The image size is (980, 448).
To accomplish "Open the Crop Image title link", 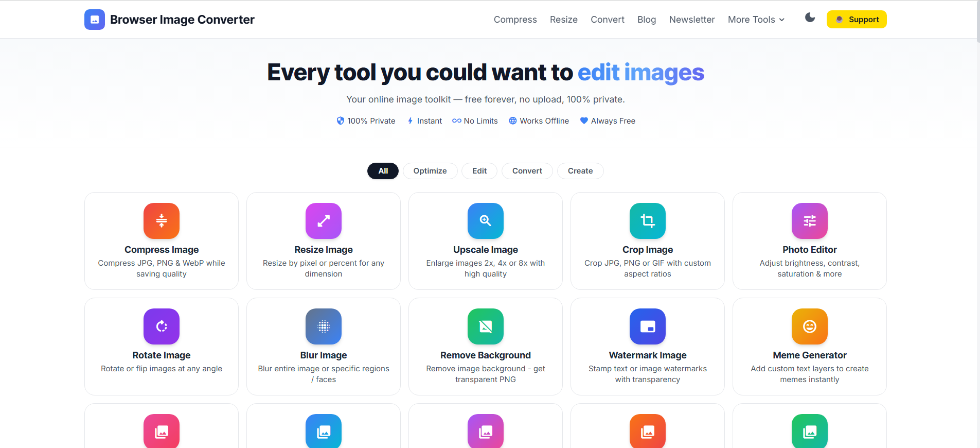I will (x=648, y=250).
